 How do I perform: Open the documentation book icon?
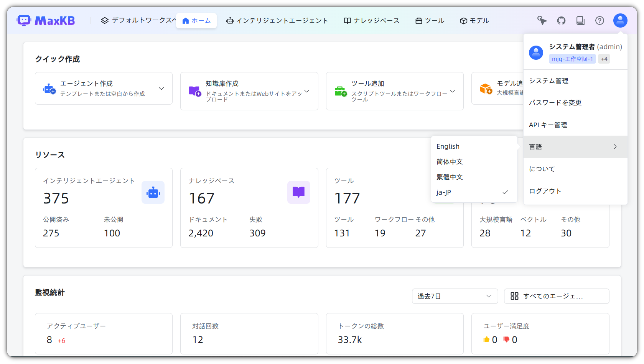pos(580,20)
